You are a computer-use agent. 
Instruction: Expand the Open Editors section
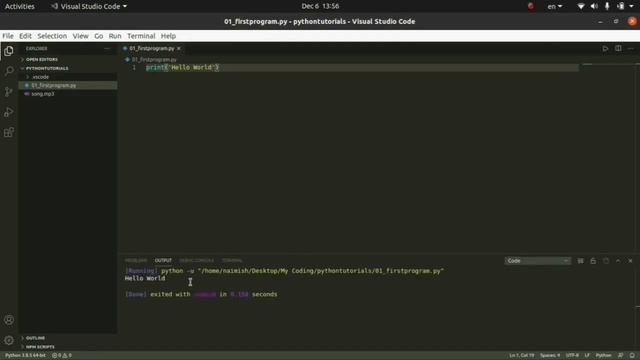(68, 60)
